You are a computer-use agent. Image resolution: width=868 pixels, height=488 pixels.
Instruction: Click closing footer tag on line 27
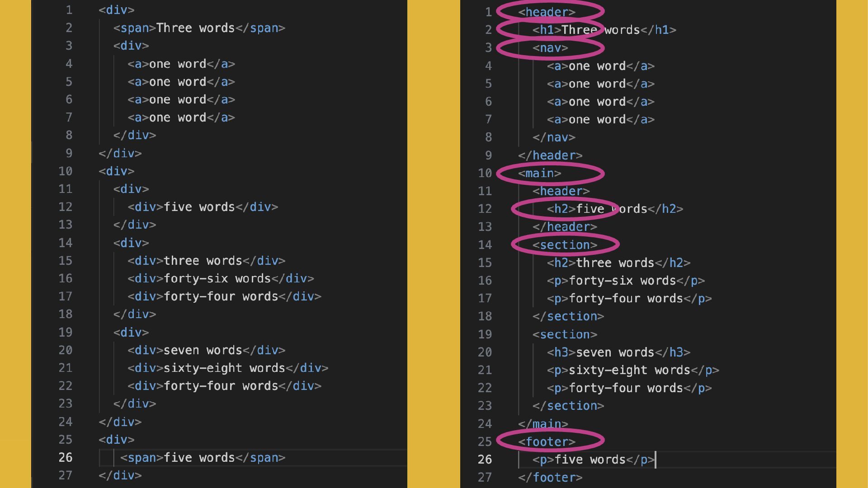[x=550, y=478]
